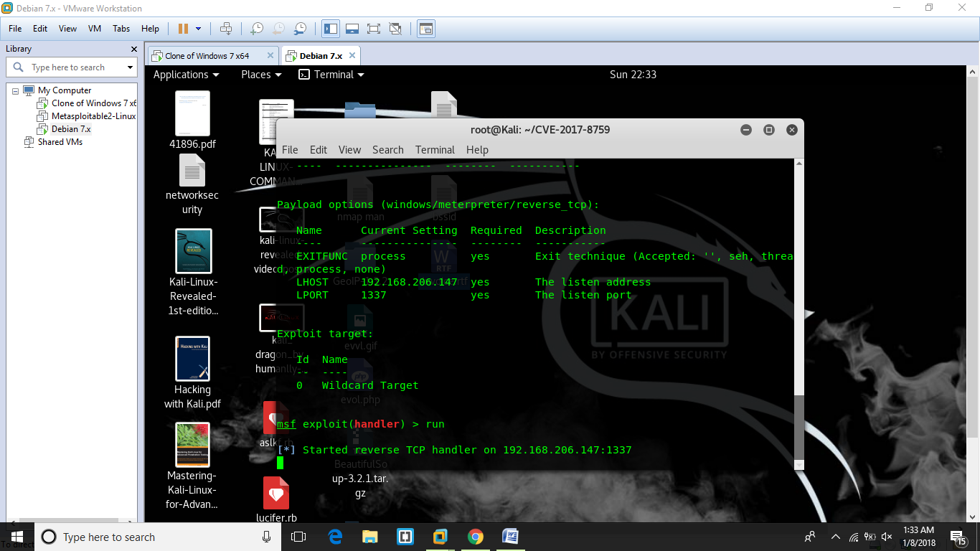Open the Tabs menu in VMware
The image size is (980, 551).
pyautogui.click(x=121, y=29)
